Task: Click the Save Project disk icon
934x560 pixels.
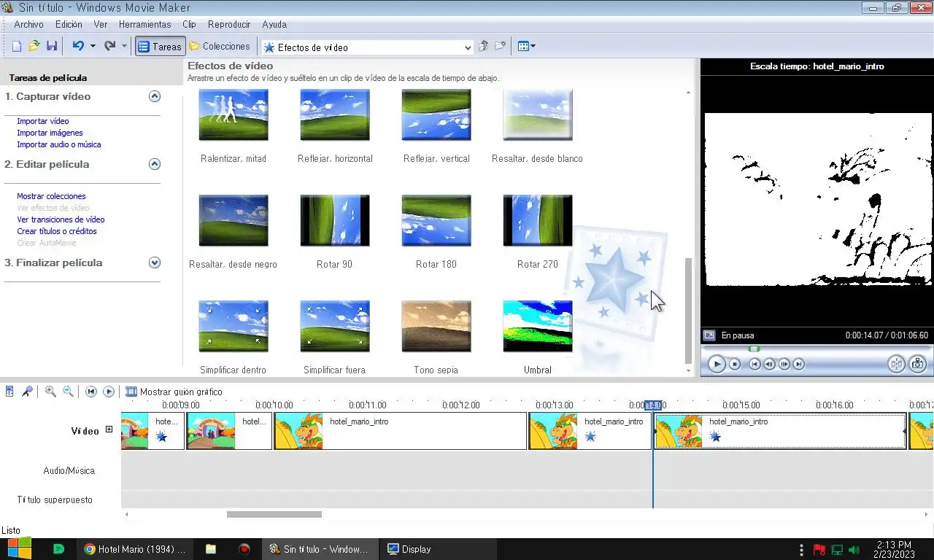Action: tap(51, 46)
